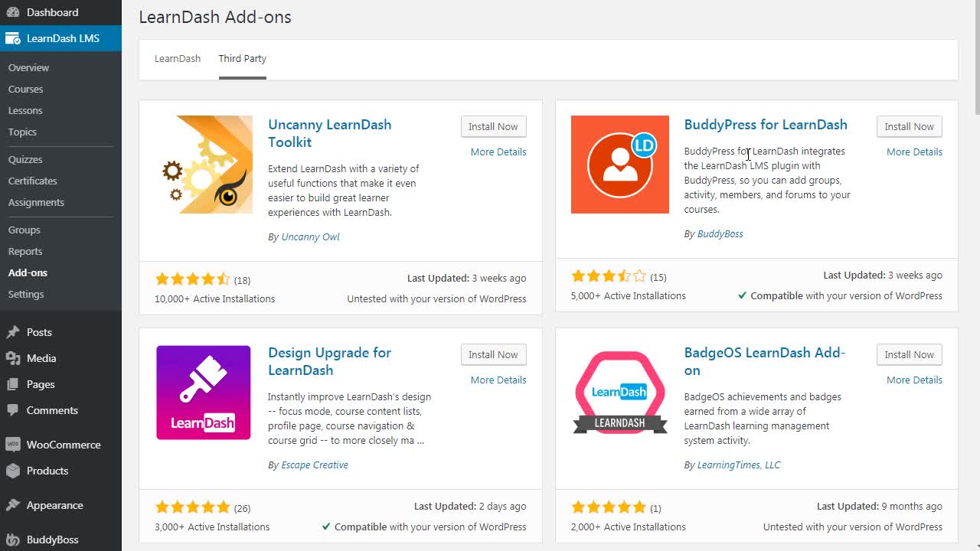This screenshot has height=551, width=980.
Task: Click the Products box icon
Action: pyautogui.click(x=13, y=471)
